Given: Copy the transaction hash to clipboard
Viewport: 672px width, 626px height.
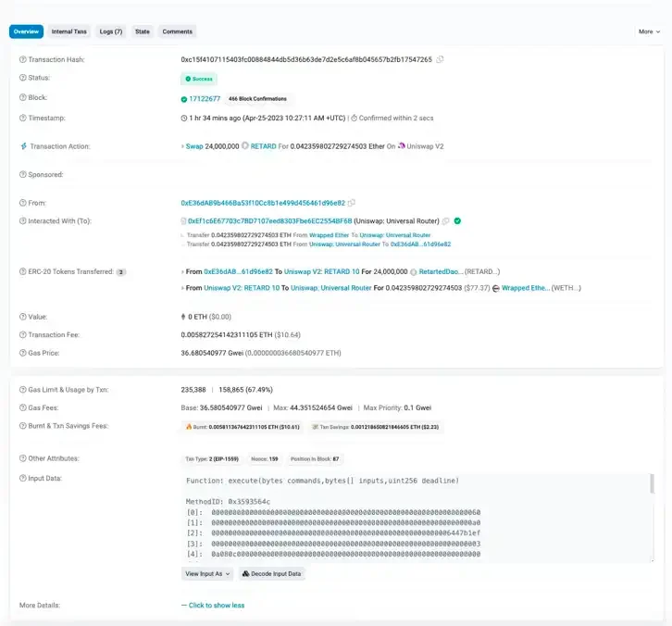Looking at the screenshot, I should point(440,59).
